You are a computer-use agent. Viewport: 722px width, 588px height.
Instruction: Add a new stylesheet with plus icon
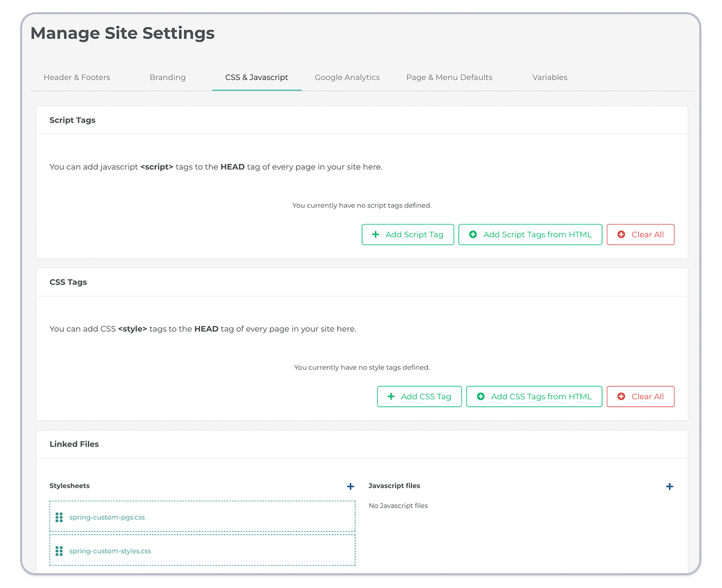pyautogui.click(x=350, y=487)
